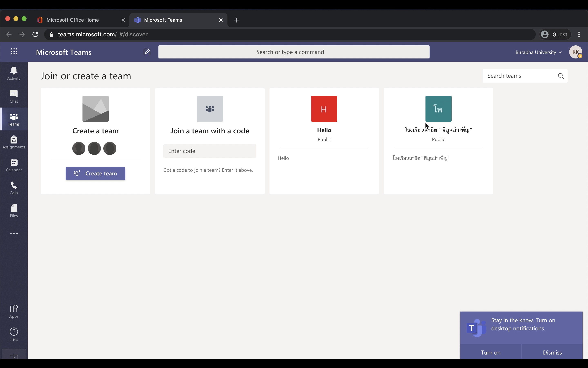588x368 pixels.
Task: Open Calls from the sidebar
Action: click(x=14, y=188)
